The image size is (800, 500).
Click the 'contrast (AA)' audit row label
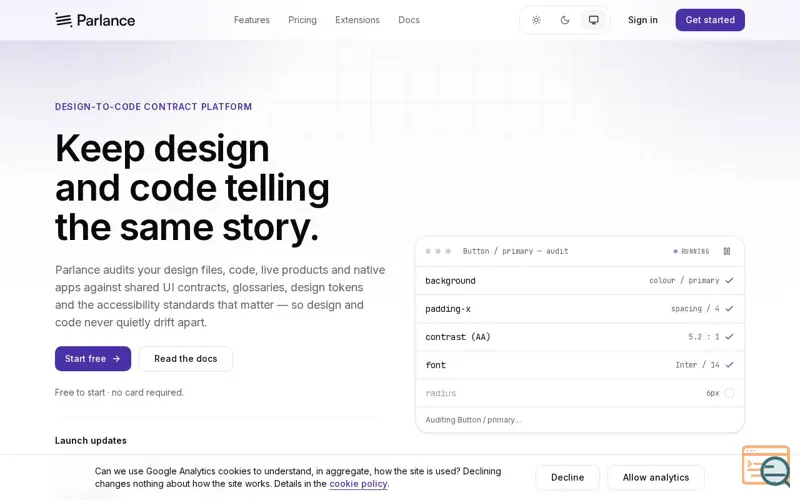click(x=458, y=337)
